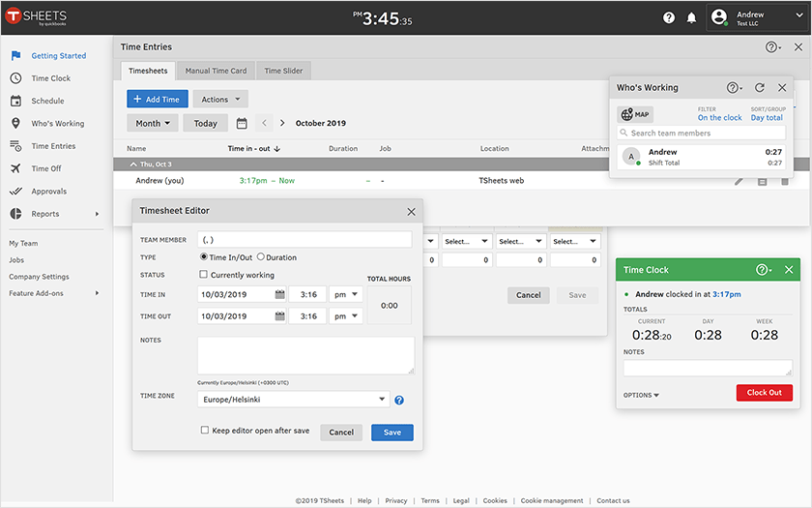Viewport: 812px width, 508px height.
Task: Check the Currently working checkbox
Action: tap(204, 274)
